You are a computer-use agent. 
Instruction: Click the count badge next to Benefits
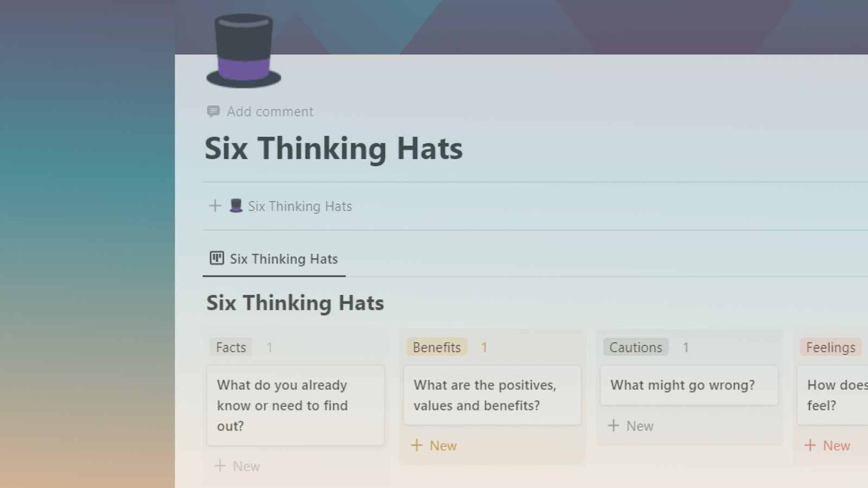pyautogui.click(x=484, y=347)
